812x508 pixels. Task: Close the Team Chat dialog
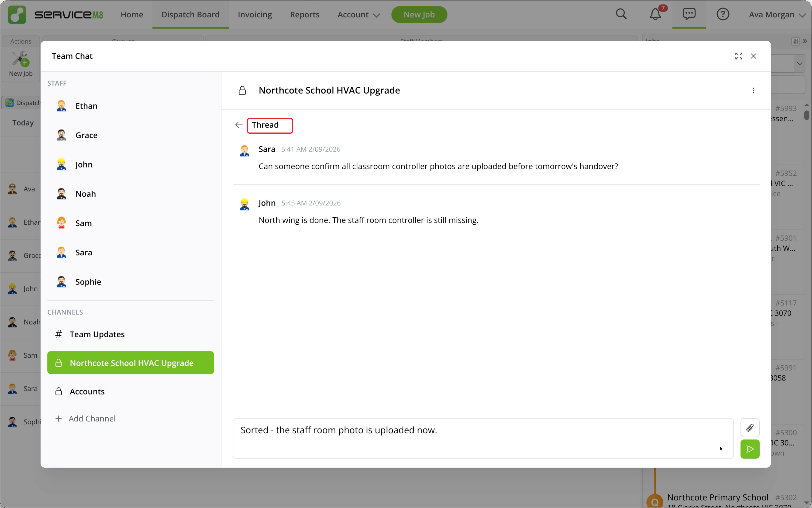(753, 56)
